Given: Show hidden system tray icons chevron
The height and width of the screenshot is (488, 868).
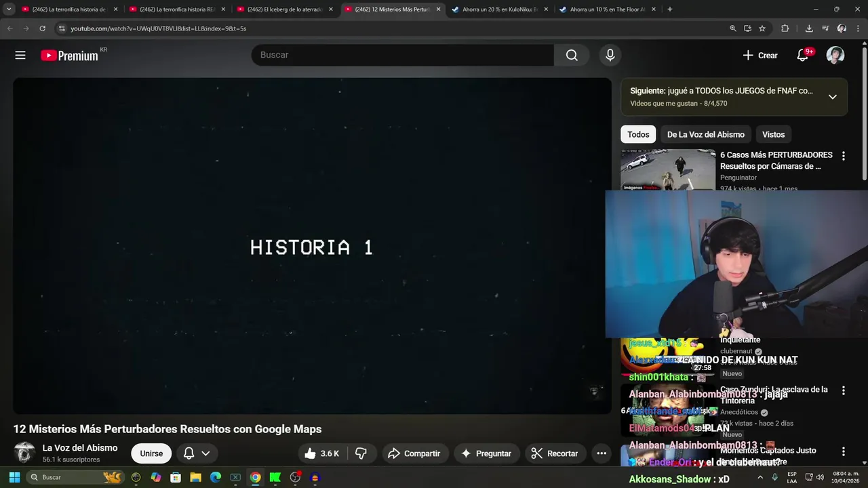Looking at the screenshot, I should [760, 477].
